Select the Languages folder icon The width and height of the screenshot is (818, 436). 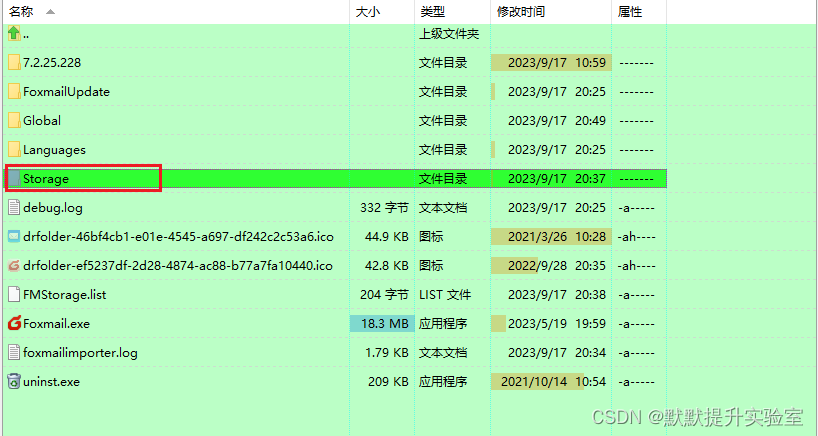[14, 150]
